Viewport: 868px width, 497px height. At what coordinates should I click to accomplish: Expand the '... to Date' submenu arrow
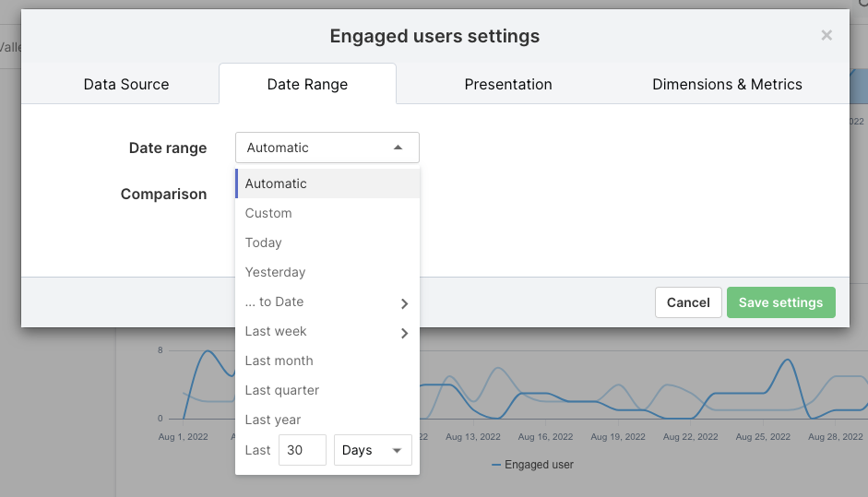[404, 303]
